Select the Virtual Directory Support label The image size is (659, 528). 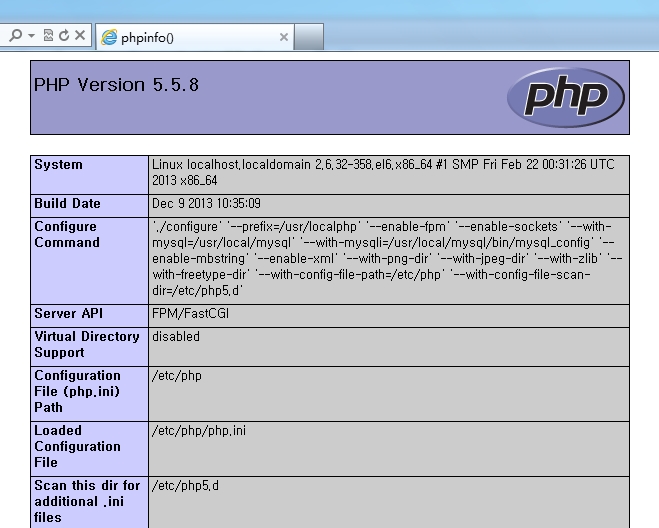(x=87, y=345)
